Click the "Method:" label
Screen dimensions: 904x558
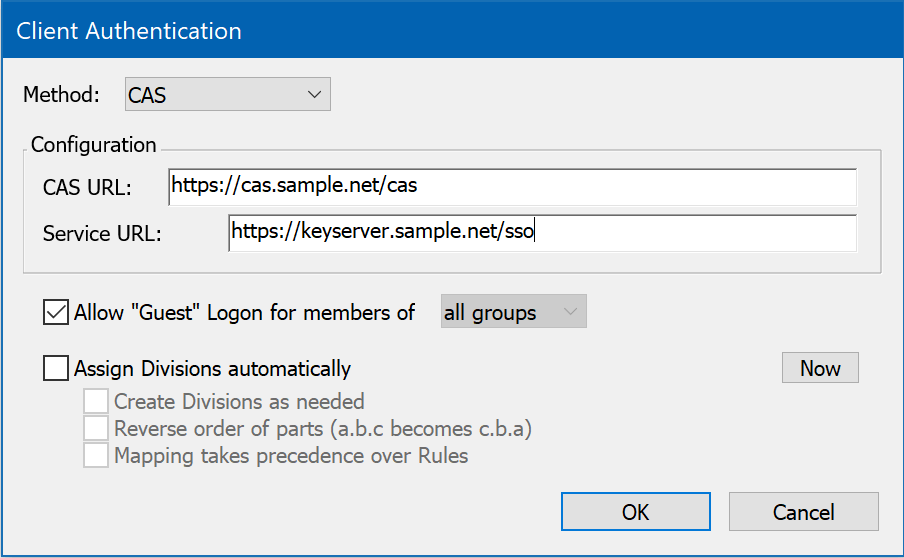61,95
